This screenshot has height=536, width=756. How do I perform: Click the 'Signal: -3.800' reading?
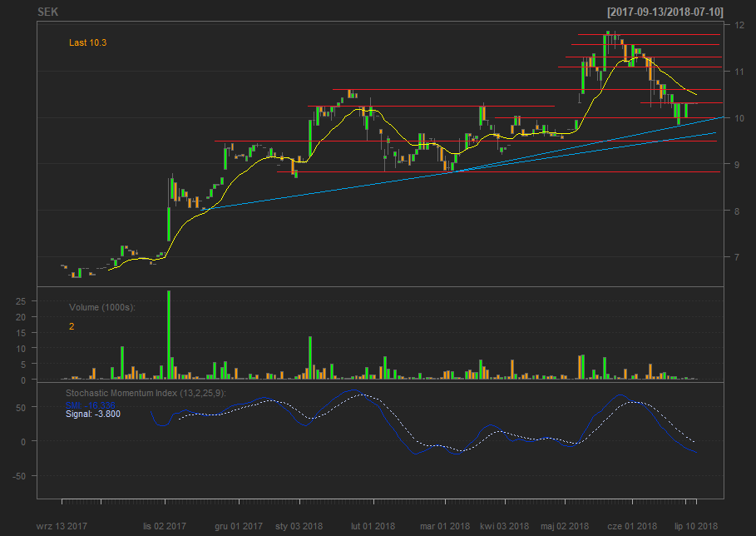93,414
